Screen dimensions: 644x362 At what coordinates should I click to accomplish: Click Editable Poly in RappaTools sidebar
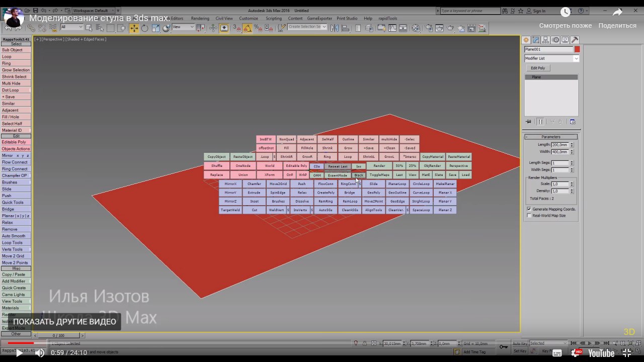pos(16,142)
